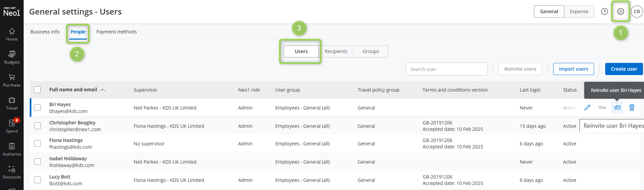Toggle the select-all users checkbox
The image size is (644, 190).
point(37,90)
